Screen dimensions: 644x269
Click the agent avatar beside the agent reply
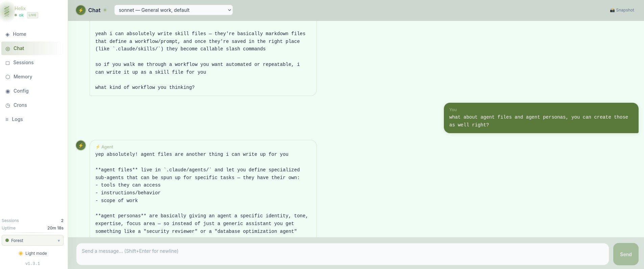80,145
